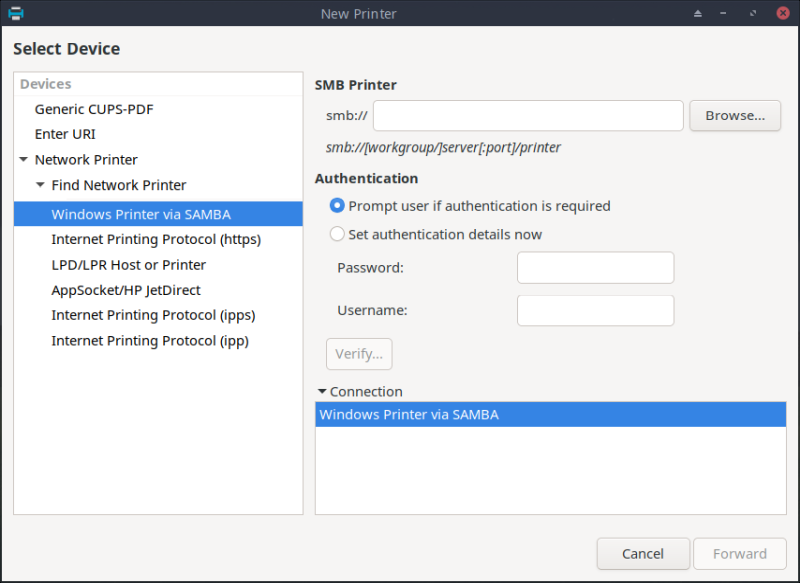Choose Internet Printing Protocol (ipps)

[153, 315]
